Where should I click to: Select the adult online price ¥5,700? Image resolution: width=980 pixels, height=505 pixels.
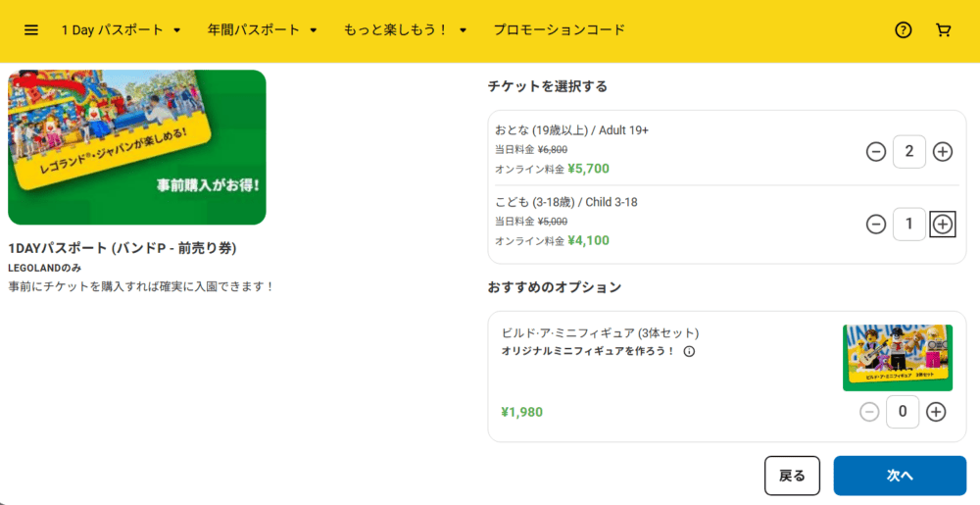coord(588,169)
